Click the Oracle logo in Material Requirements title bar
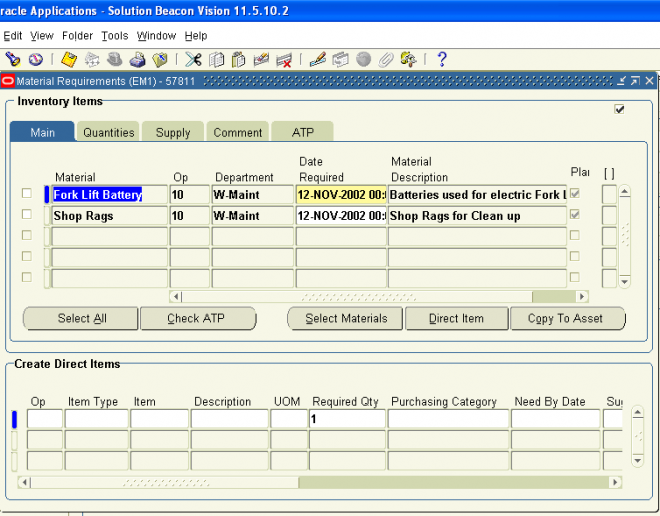The height and width of the screenshot is (516, 660). click(8, 81)
